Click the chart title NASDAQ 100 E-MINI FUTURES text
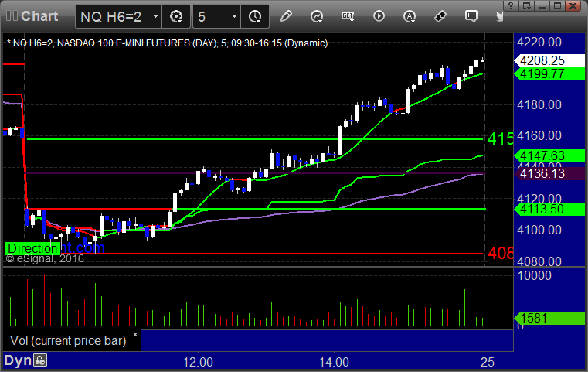Viewport: 588px width, 372px height. click(124, 43)
